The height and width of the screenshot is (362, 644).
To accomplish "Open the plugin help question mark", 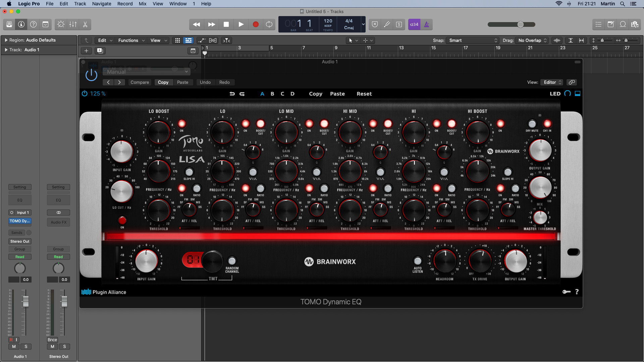I will click(x=577, y=292).
